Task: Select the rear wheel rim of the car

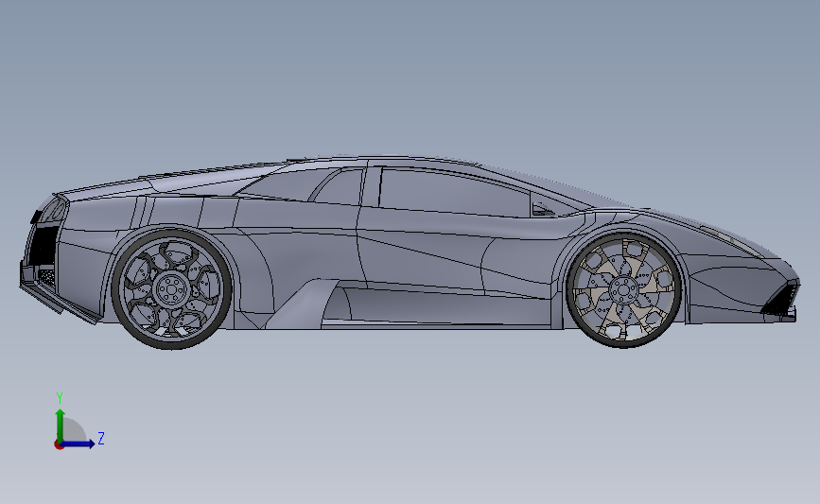Action: pos(171,288)
